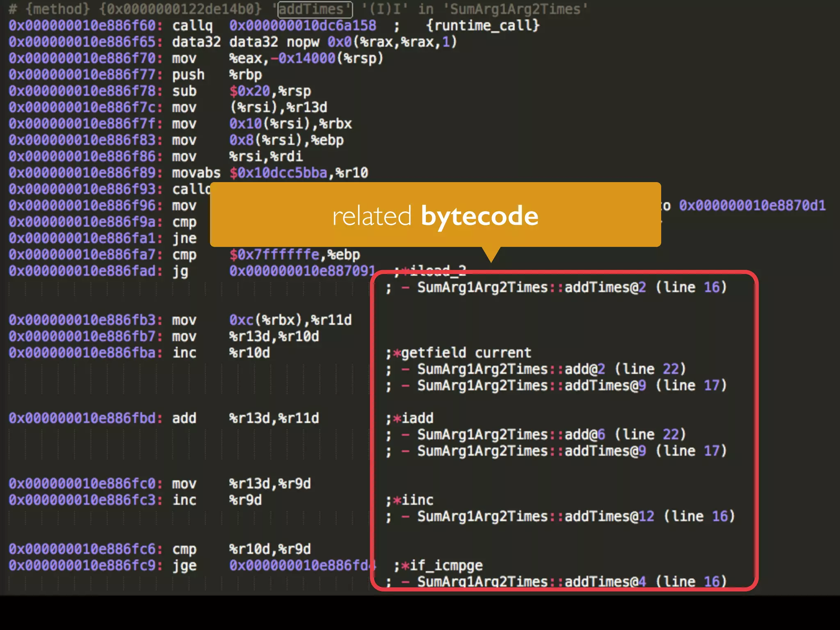Click the ';*if_icmpge' bytecode comment
This screenshot has width=840, height=630.
pyautogui.click(x=438, y=566)
